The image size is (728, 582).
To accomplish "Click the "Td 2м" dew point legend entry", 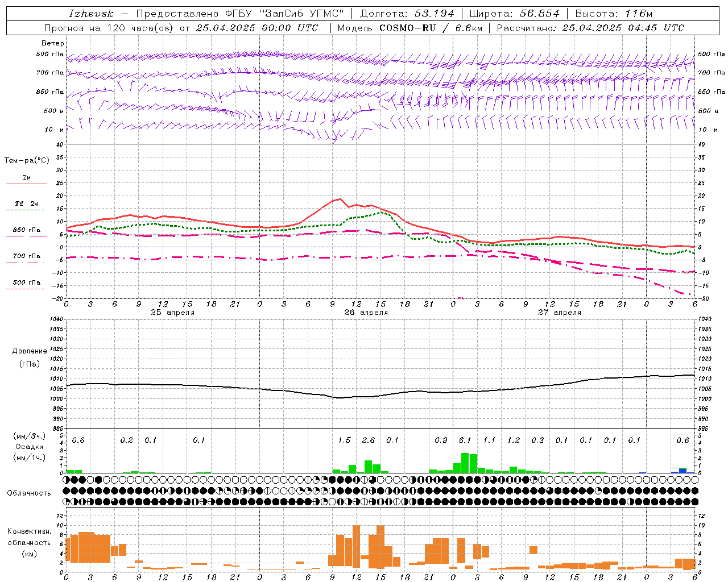I will pyautogui.click(x=27, y=203).
